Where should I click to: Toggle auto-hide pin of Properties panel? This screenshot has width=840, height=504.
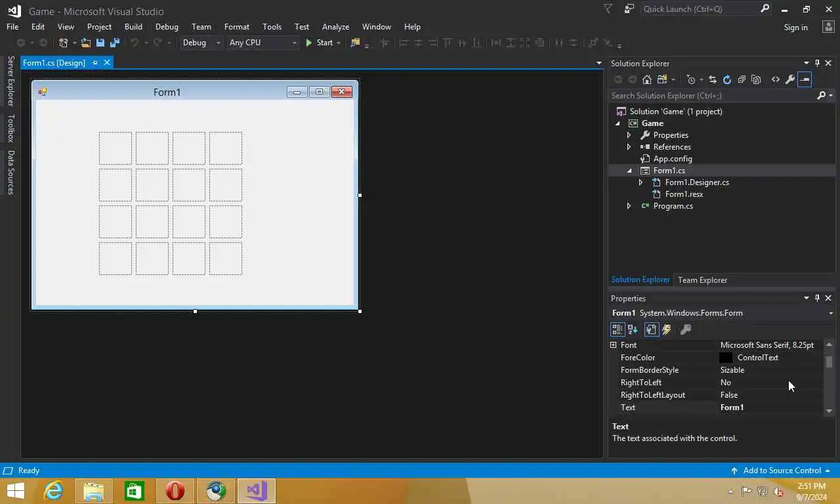click(817, 298)
